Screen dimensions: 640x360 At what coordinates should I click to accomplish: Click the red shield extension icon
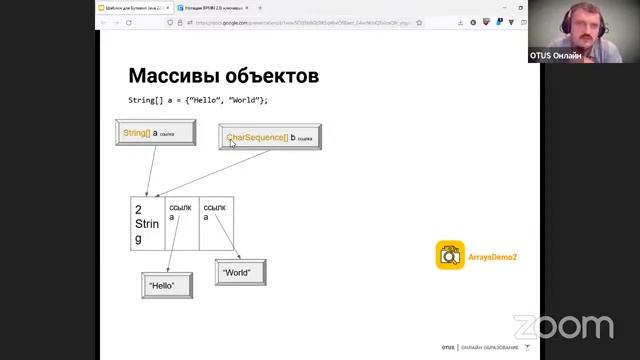point(486,22)
